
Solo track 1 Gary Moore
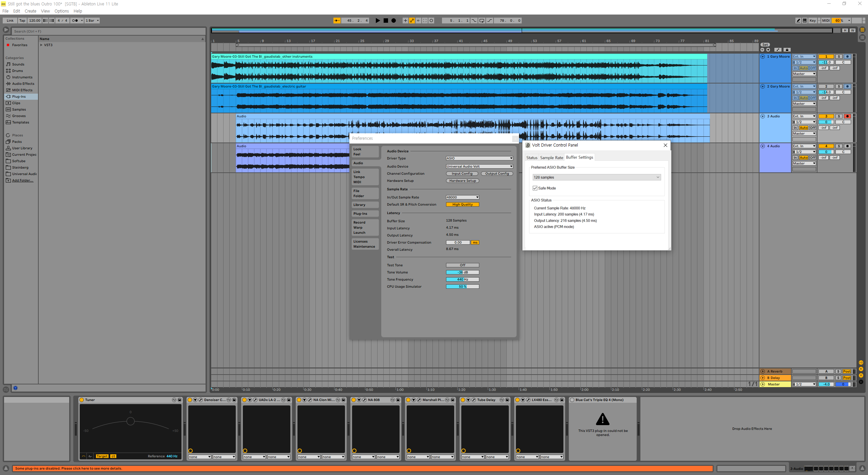[838, 57]
